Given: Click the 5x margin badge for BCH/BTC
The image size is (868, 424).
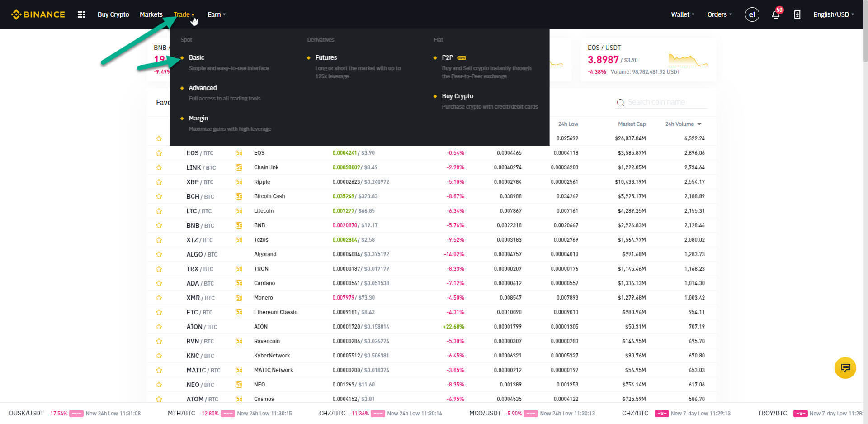Looking at the screenshot, I should [x=239, y=196].
